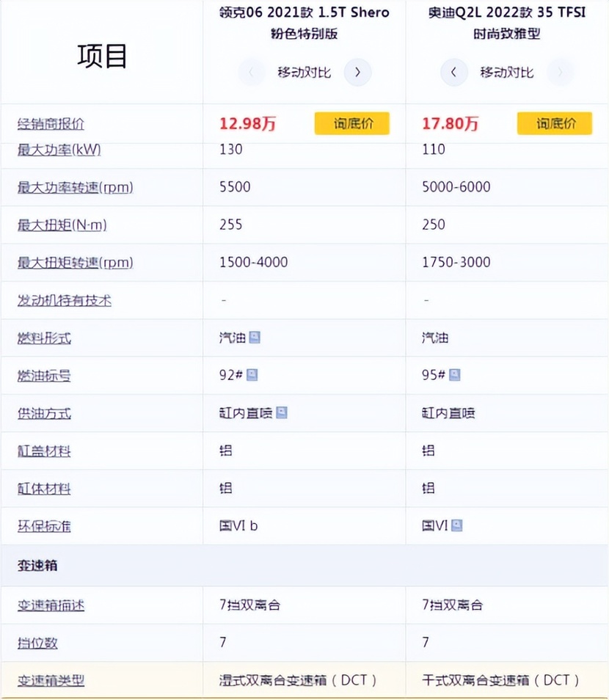This screenshot has width=609, height=700.
Task: Click 询底价 for the 17.80万 奥迪Q2L
Action: (555, 123)
